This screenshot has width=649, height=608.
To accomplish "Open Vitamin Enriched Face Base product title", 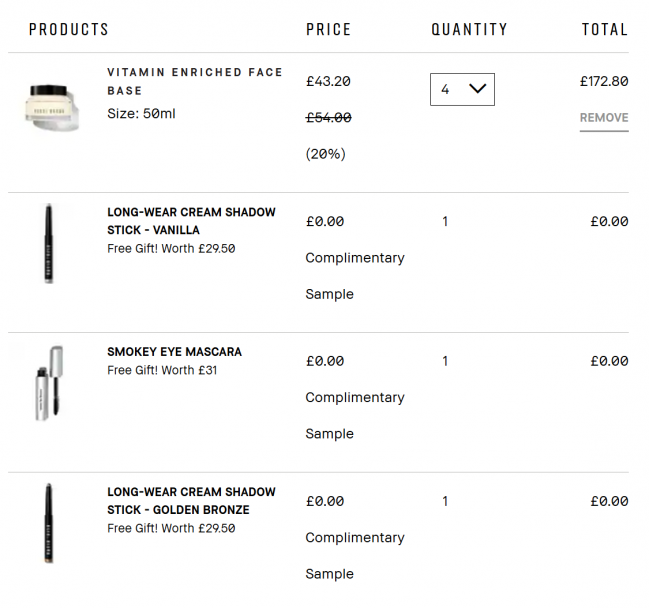I will pyautogui.click(x=195, y=81).
